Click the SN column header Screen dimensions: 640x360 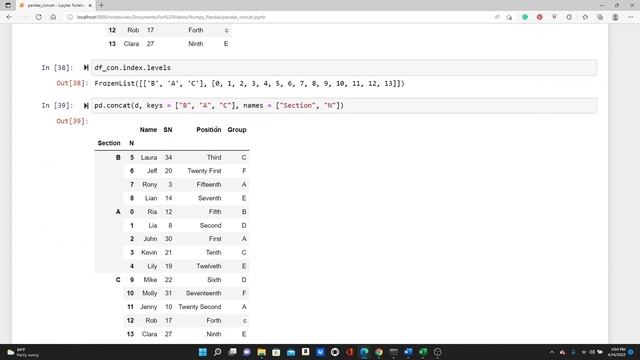click(x=168, y=130)
